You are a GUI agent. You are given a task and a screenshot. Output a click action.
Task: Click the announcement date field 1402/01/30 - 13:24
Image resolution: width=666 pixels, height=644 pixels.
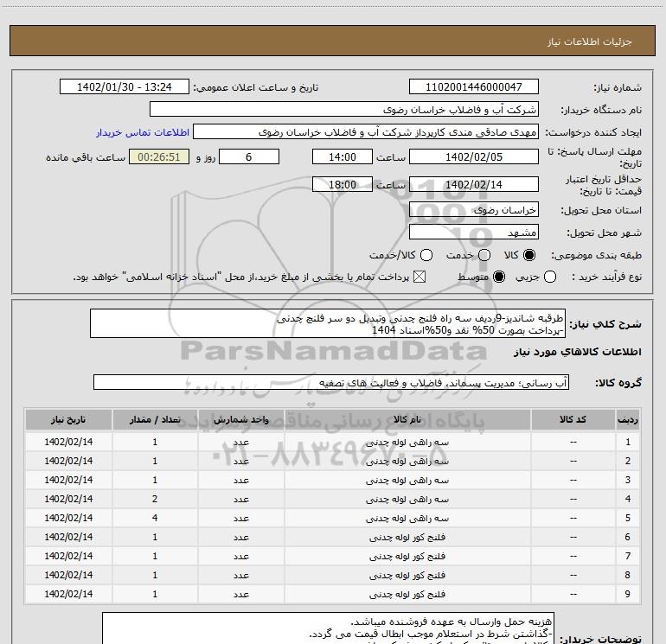[125, 86]
